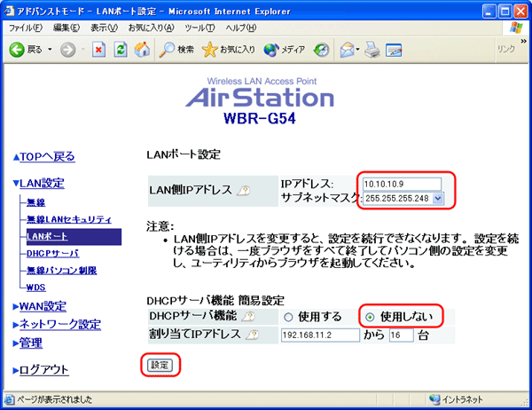Open the 無線パソコン制限 link
Viewport: 532px width, 410px height.
tap(62, 271)
